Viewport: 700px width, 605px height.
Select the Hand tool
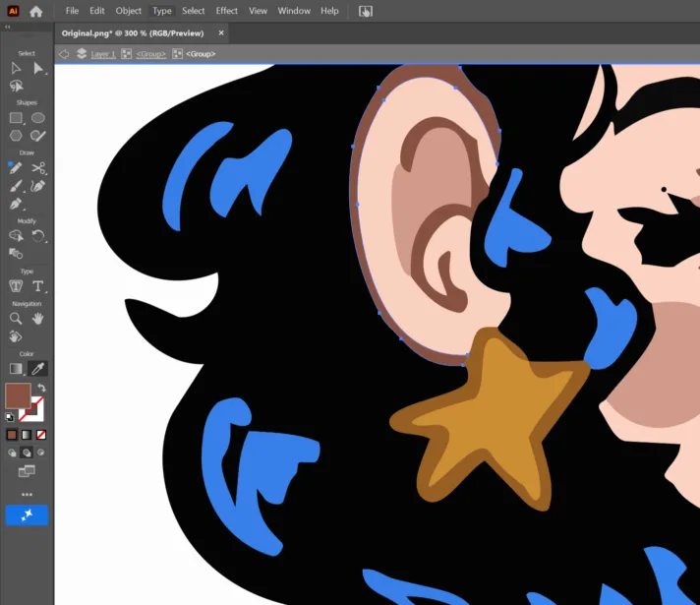[38, 318]
